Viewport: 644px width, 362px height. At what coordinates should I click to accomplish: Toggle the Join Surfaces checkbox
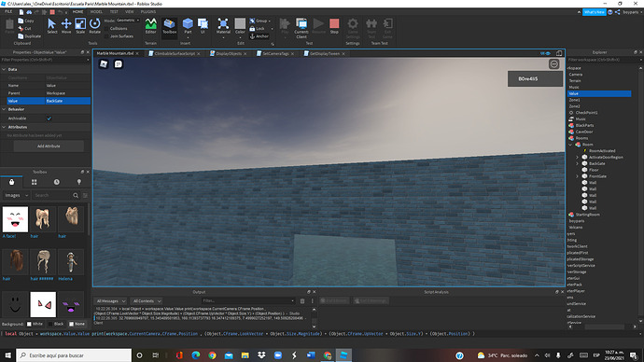point(106,36)
